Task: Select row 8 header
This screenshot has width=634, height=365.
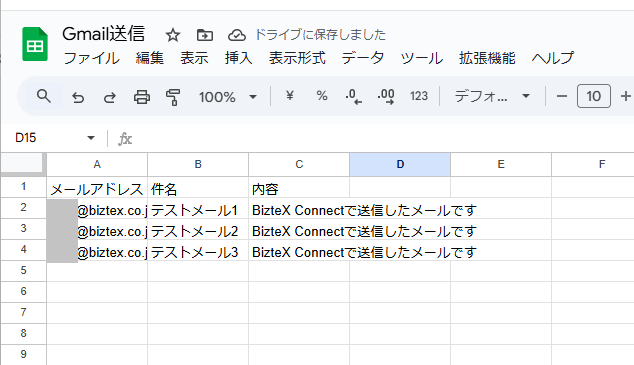Action: click(x=23, y=334)
